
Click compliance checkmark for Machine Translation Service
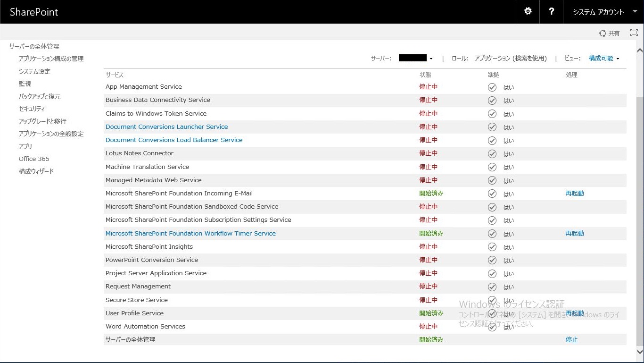(492, 167)
